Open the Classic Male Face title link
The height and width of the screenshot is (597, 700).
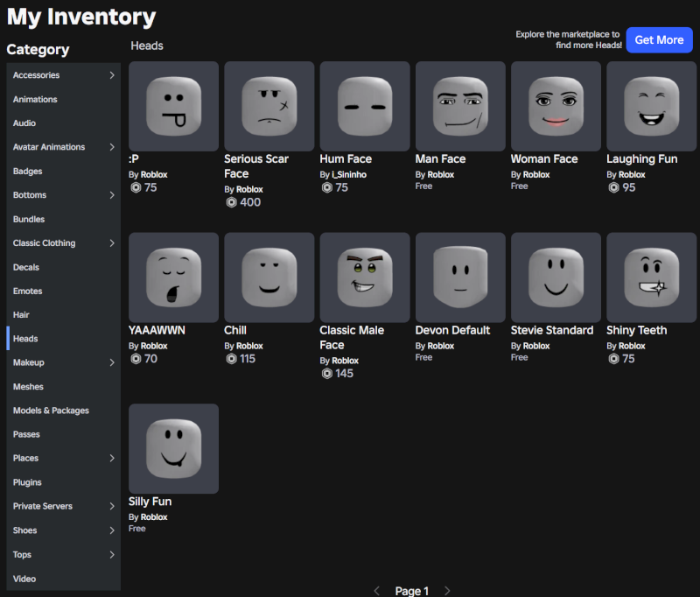coord(352,338)
